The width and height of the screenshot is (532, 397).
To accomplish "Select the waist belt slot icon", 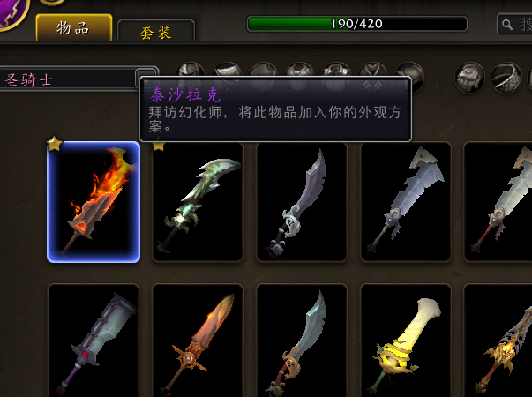I will pyautogui.click(x=506, y=78).
